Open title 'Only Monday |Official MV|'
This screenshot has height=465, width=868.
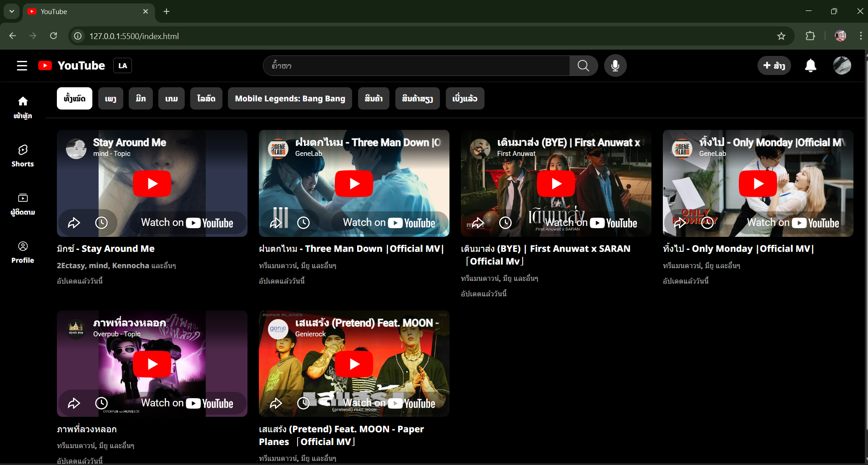tap(738, 249)
